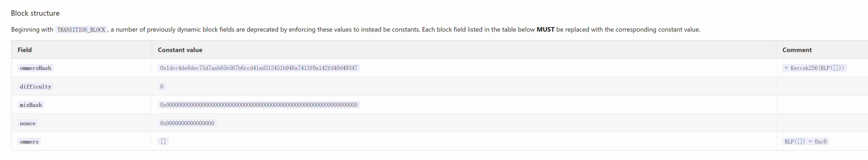Click the difficulty constant value 0
This screenshot has width=868, height=160.
click(x=162, y=86)
